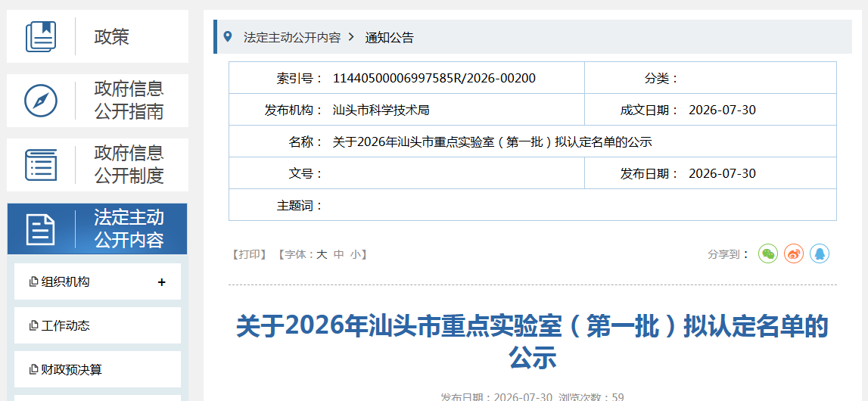Click the location pin icon in breadcrumb
The image size is (868, 401).
(x=227, y=37)
